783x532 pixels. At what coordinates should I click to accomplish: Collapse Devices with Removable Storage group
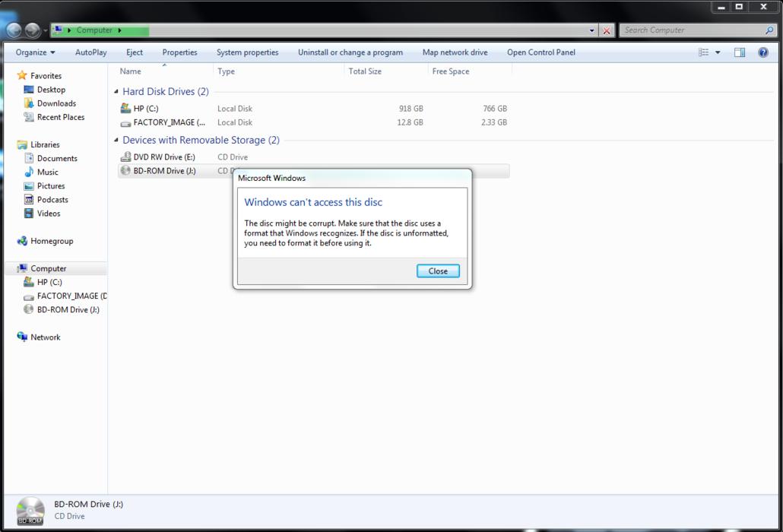click(x=116, y=141)
